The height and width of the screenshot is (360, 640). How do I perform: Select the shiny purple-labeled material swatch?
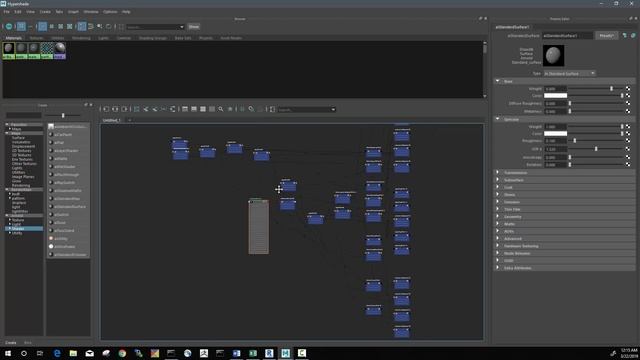[x=60, y=51]
